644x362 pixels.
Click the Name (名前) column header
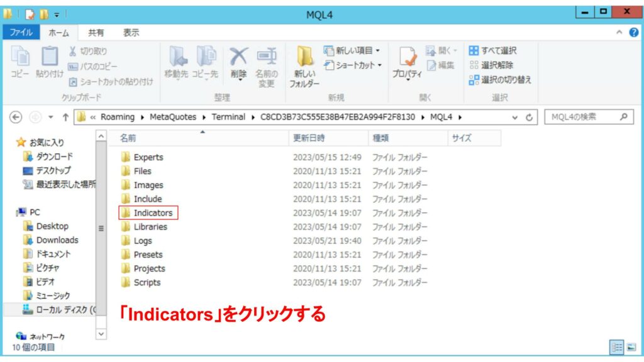click(x=128, y=138)
